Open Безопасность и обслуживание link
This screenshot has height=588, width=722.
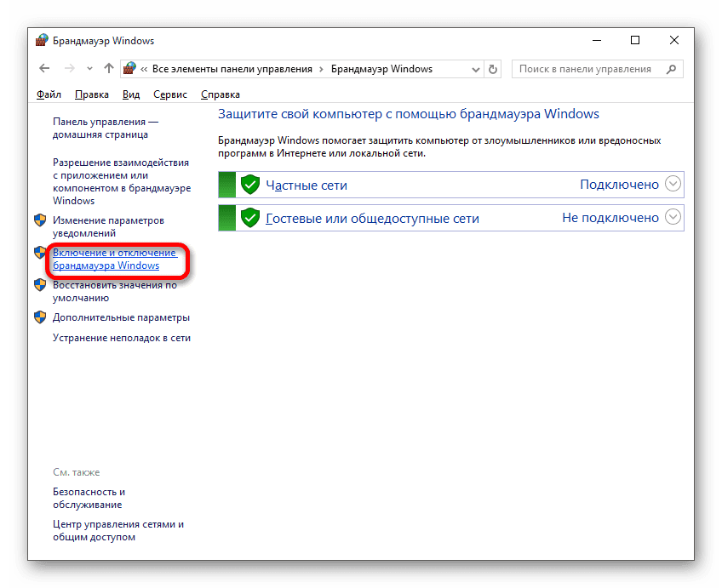89,499
